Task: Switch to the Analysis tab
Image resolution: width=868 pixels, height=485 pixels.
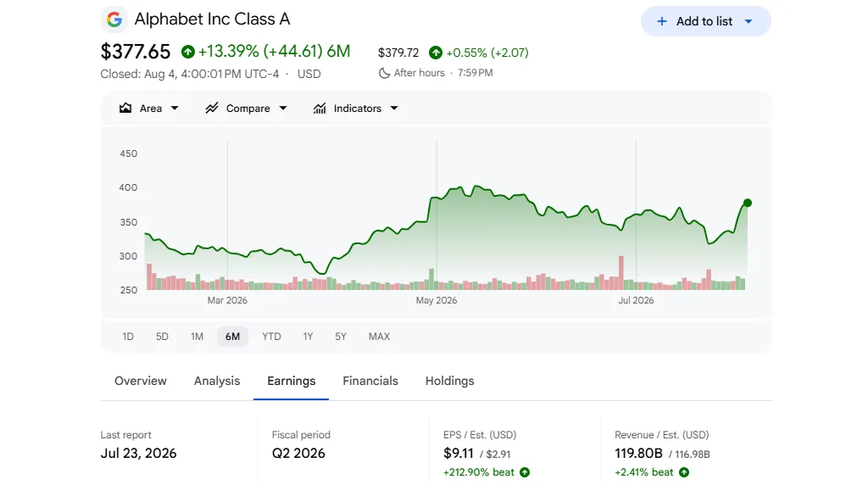Action: click(217, 381)
